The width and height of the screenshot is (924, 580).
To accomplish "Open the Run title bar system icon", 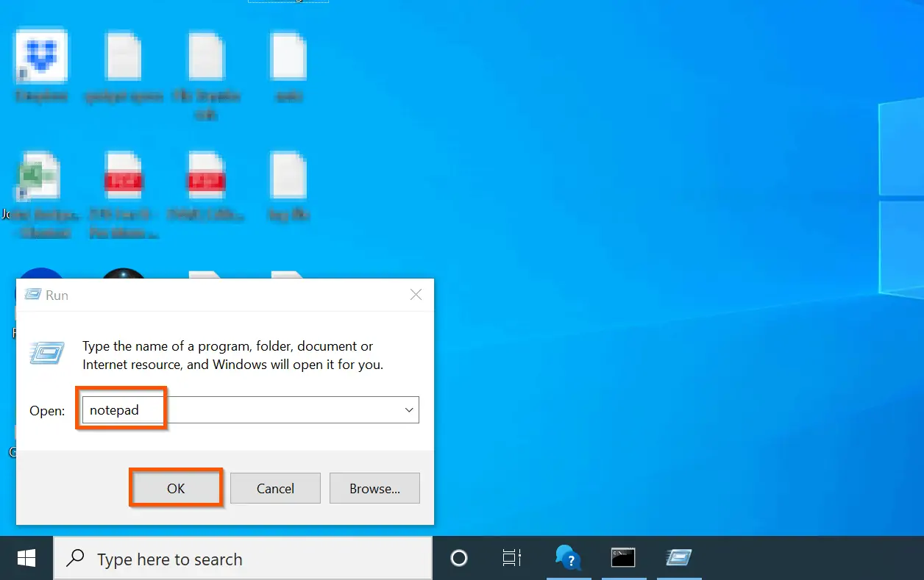I will click(x=32, y=295).
